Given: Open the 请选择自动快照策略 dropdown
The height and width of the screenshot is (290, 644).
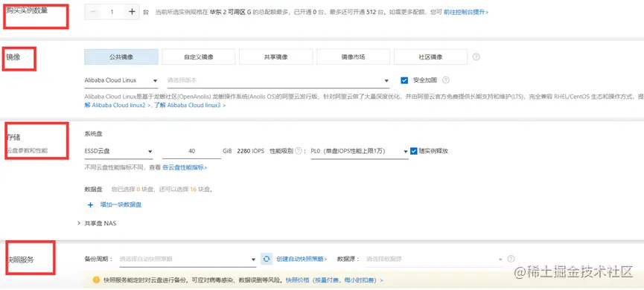Looking at the screenshot, I should (188, 260).
